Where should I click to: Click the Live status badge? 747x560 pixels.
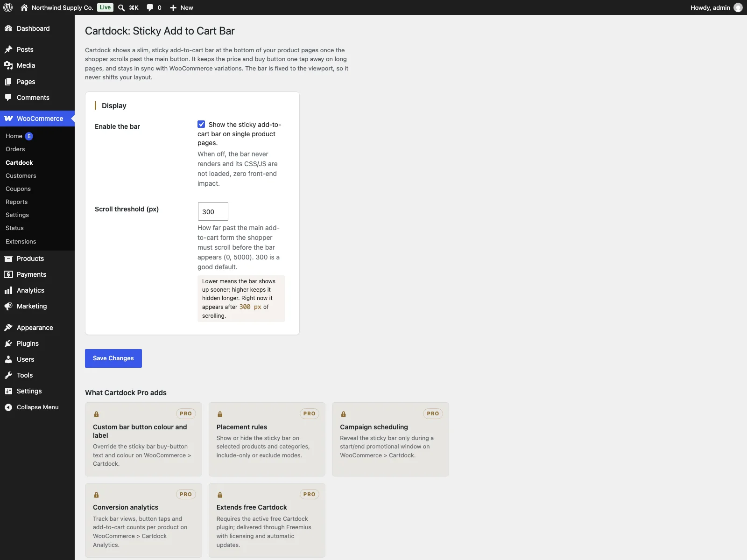pos(106,7)
